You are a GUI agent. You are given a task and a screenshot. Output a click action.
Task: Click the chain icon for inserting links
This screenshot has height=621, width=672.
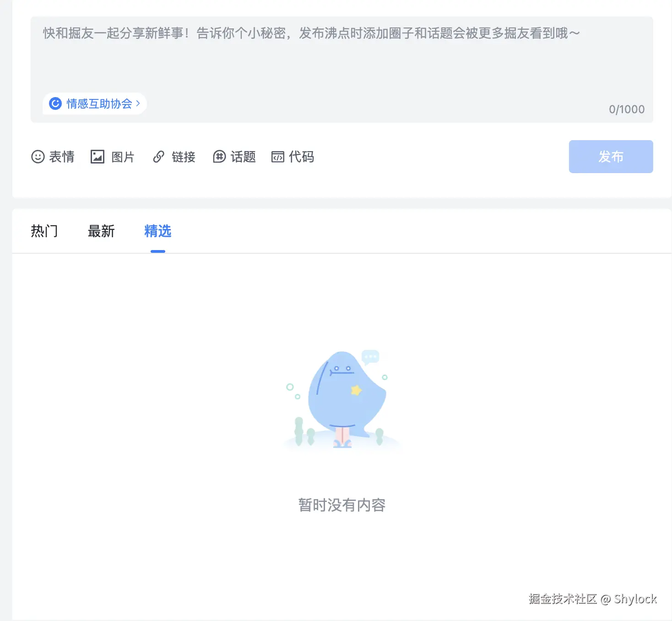(x=159, y=157)
